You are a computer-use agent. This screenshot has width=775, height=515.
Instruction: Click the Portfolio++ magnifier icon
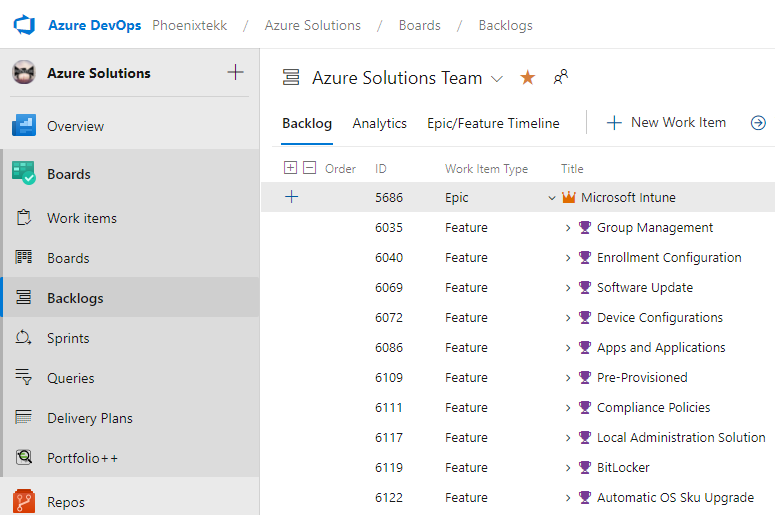pos(24,457)
